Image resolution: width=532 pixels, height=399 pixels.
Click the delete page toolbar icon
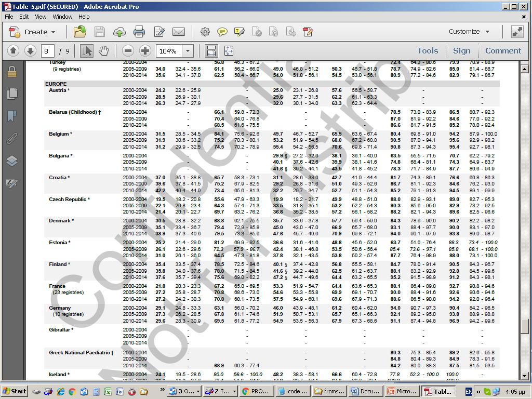(x=257, y=32)
